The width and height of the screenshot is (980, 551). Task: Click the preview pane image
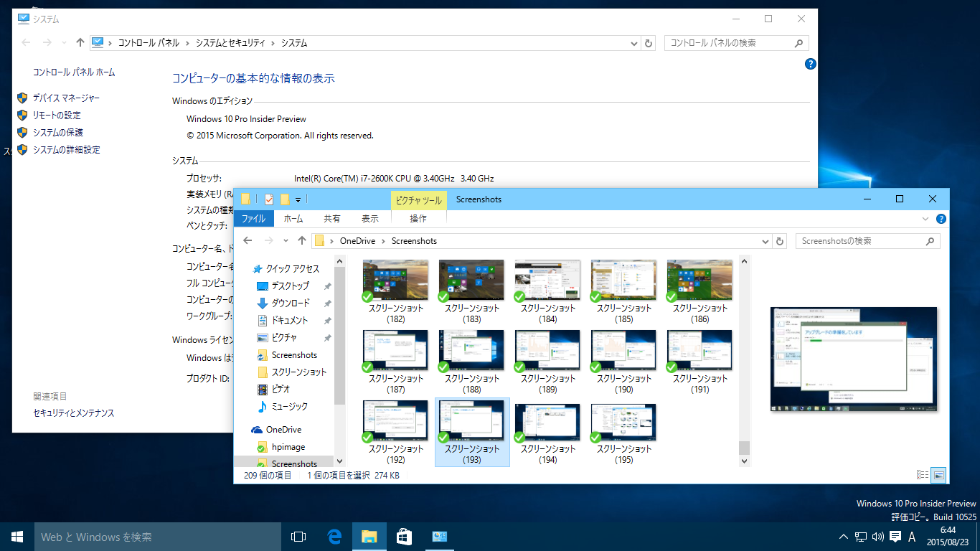[x=854, y=359]
